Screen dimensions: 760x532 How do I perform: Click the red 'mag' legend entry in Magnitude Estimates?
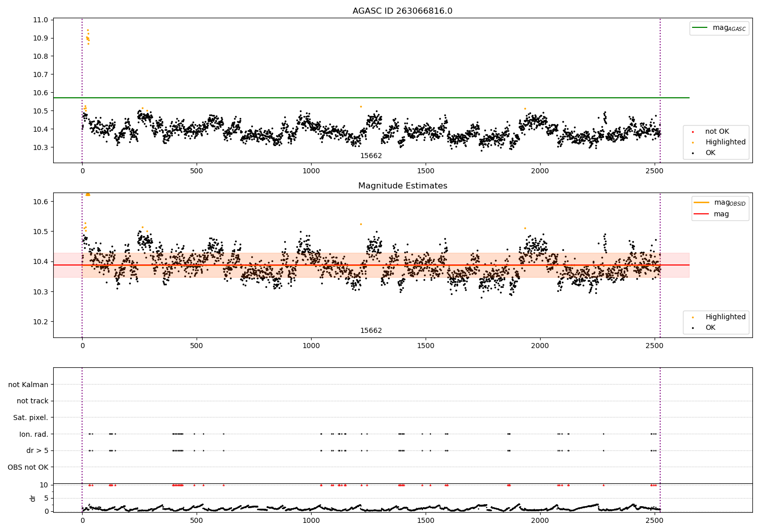tap(712, 214)
